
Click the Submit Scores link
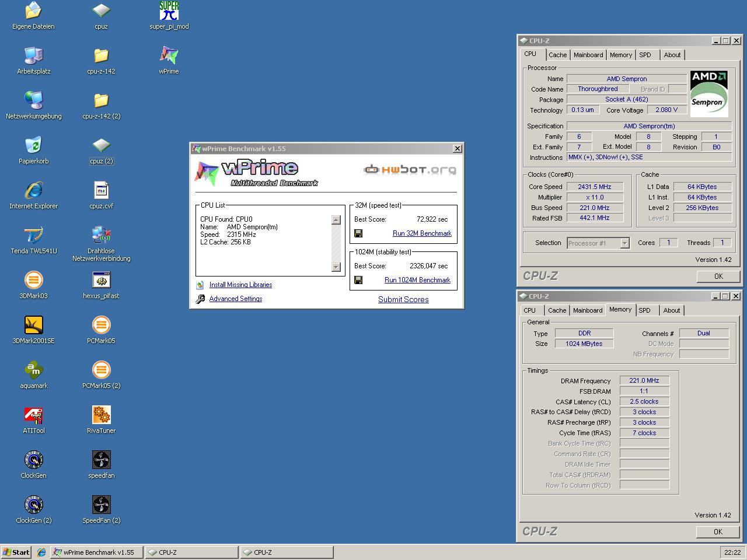click(x=403, y=299)
